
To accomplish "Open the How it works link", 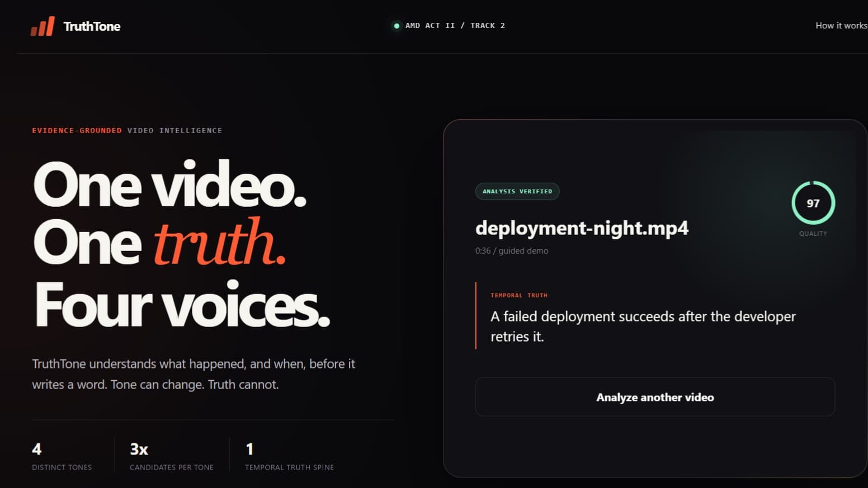I will tap(841, 26).
